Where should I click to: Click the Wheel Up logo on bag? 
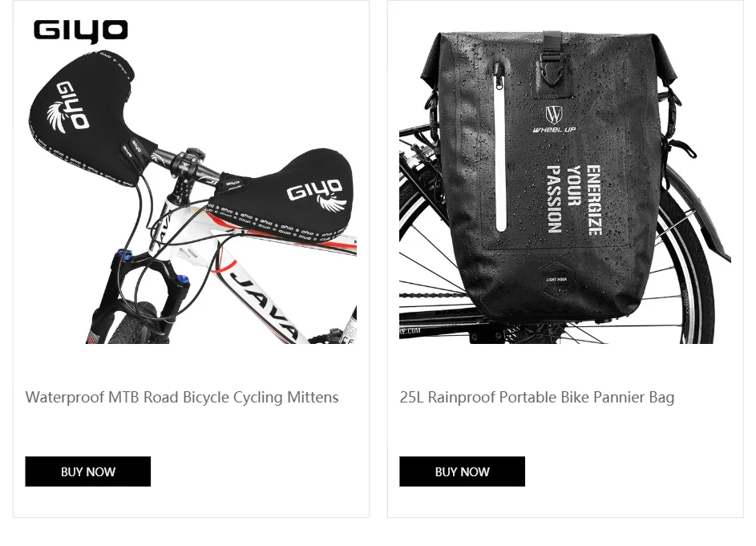(x=554, y=119)
